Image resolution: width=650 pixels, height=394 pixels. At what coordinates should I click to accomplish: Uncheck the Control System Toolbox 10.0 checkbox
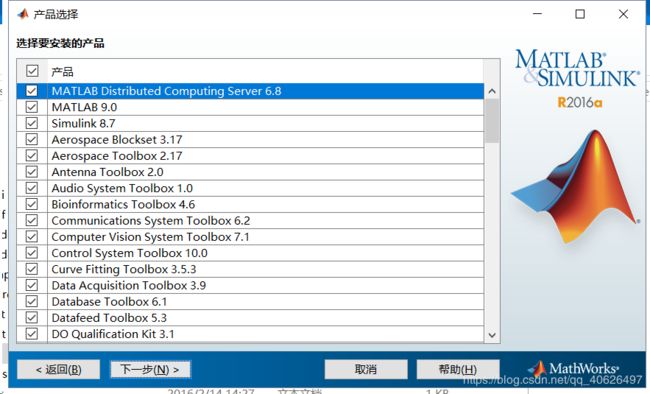32,253
